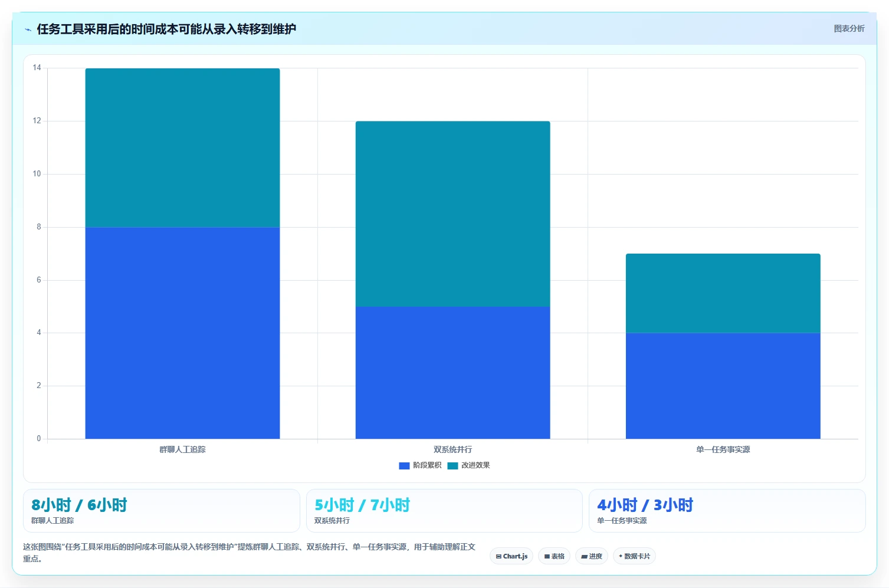Click the blue bar segment for 双系统并行
The width and height of the screenshot is (889, 588).
(x=452, y=373)
